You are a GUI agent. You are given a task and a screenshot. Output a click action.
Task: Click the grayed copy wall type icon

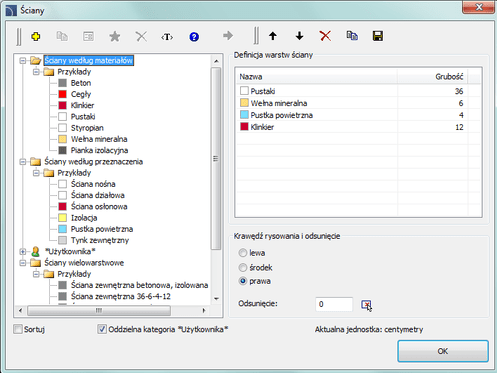[x=62, y=36]
